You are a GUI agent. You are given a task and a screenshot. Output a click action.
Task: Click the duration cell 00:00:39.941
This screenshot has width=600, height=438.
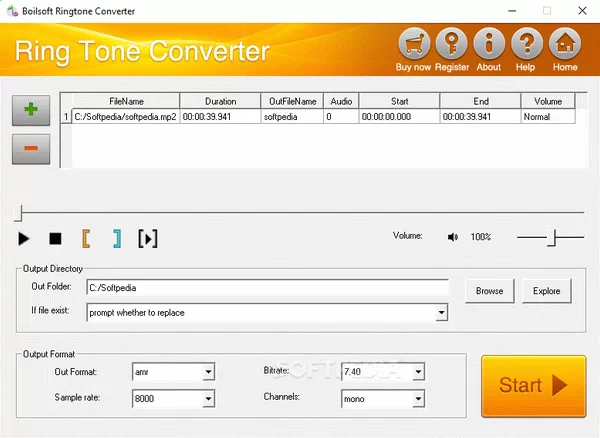220,117
